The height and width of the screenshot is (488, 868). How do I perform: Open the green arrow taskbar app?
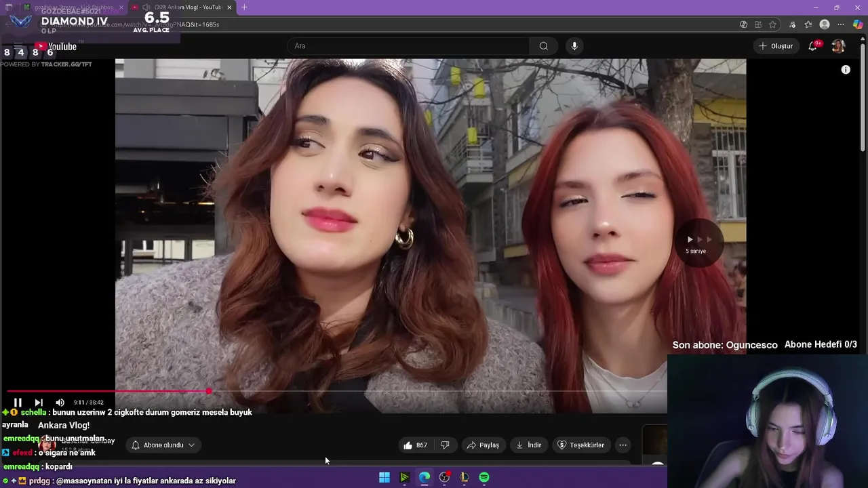tap(404, 477)
